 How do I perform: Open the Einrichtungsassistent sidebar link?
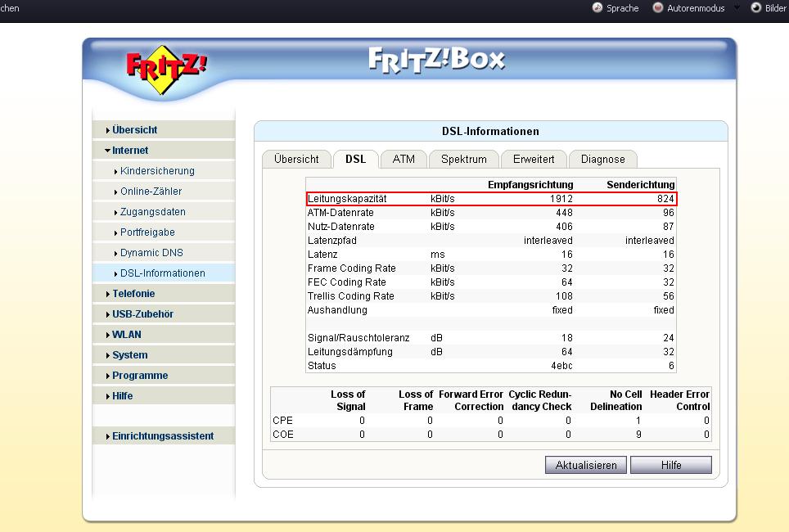[x=163, y=436]
